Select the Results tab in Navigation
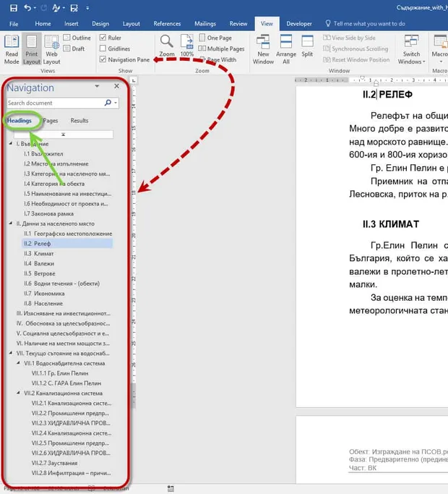The width and height of the screenshot is (448, 494). (79, 121)
